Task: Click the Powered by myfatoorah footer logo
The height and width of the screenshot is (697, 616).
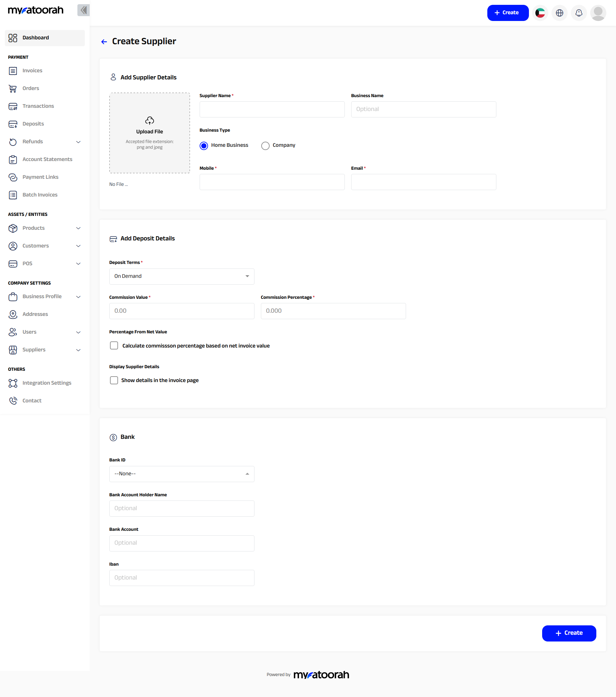Action: 321,675
